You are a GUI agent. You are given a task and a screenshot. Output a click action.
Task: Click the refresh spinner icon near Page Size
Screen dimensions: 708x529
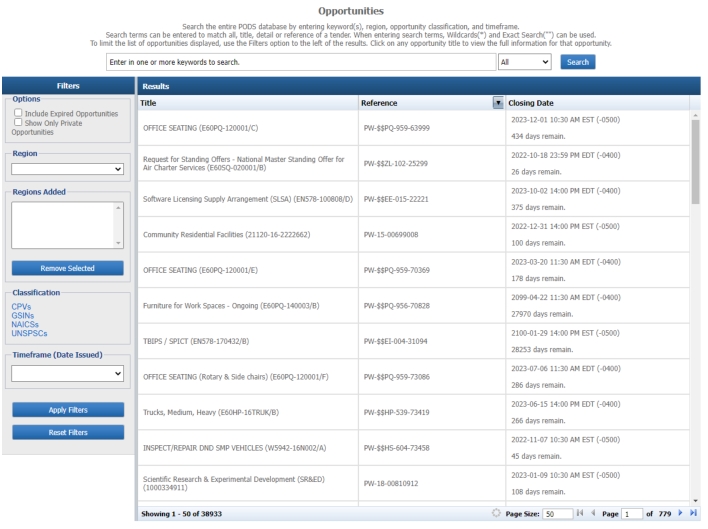click(496, 513)
